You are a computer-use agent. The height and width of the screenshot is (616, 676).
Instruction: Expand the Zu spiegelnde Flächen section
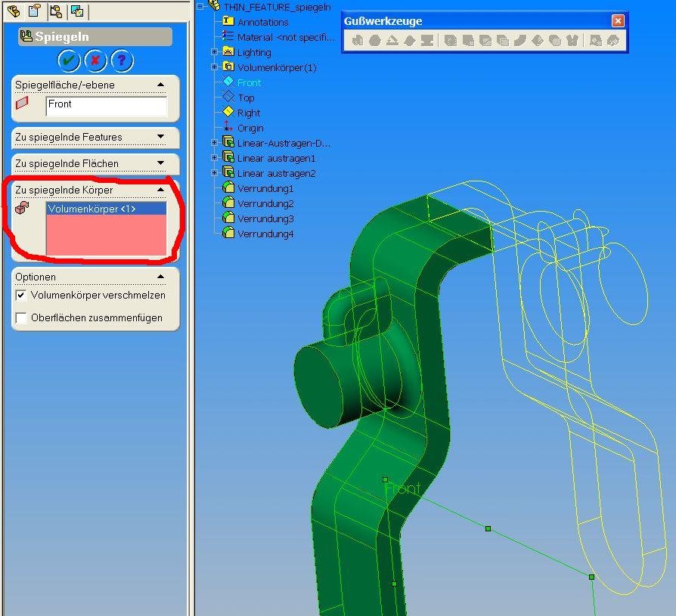[161, 163]
